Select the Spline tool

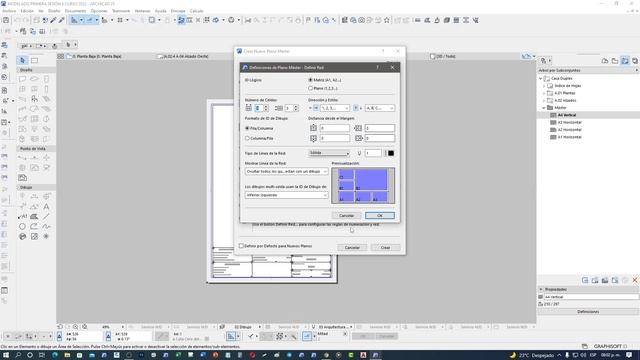pyautogui.click(x=46, y=226)
